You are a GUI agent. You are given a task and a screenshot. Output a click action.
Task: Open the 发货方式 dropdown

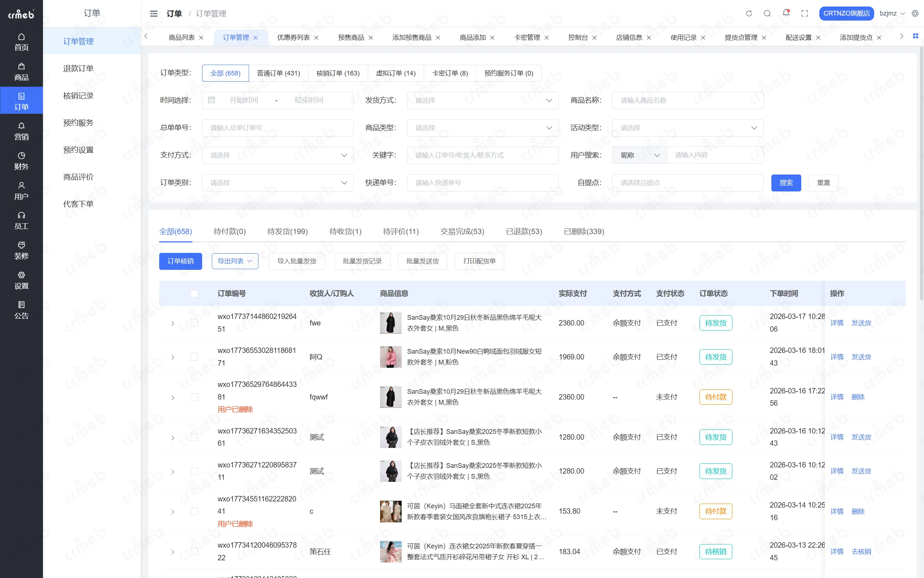pos(483,100)
